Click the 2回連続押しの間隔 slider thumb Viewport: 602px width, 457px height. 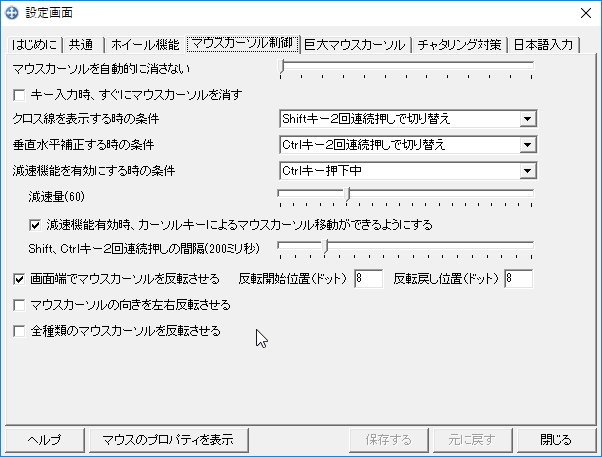[326, 246]
